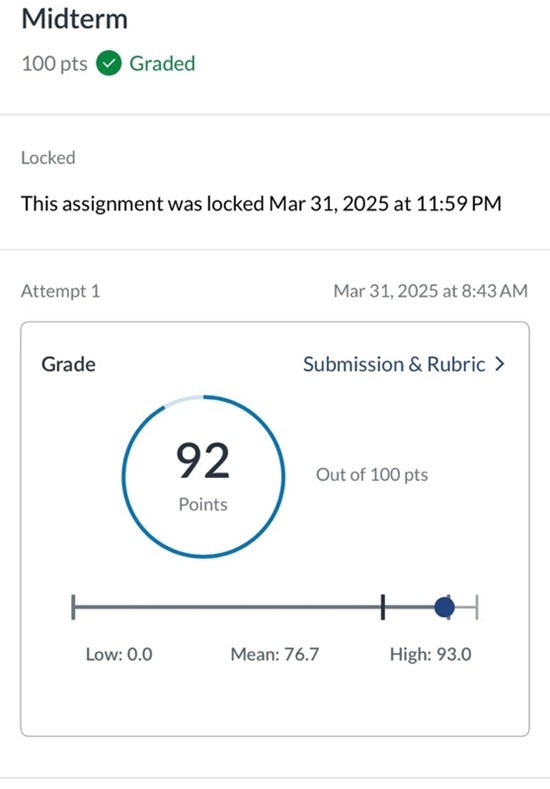Click the assignment locked date message

tap(261, 204)
